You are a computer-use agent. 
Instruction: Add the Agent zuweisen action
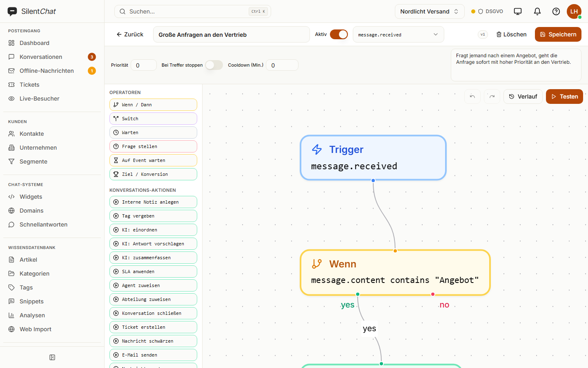(x=153, y=285)
